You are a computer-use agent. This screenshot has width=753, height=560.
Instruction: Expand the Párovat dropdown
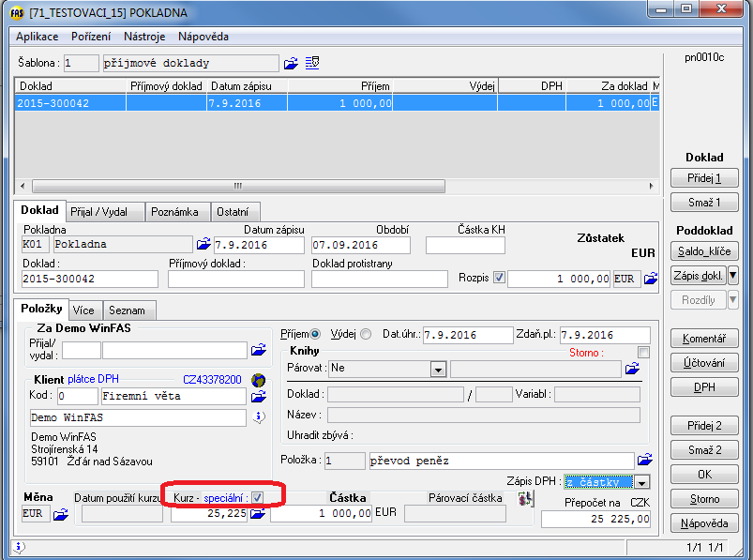(x=438, y=370)
